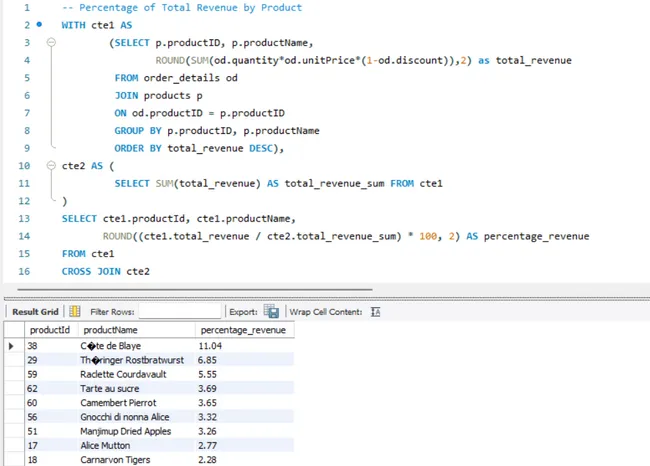Select the 3.26 percentage cell
This screenshot has height=466, width=650.
[245, 431]
